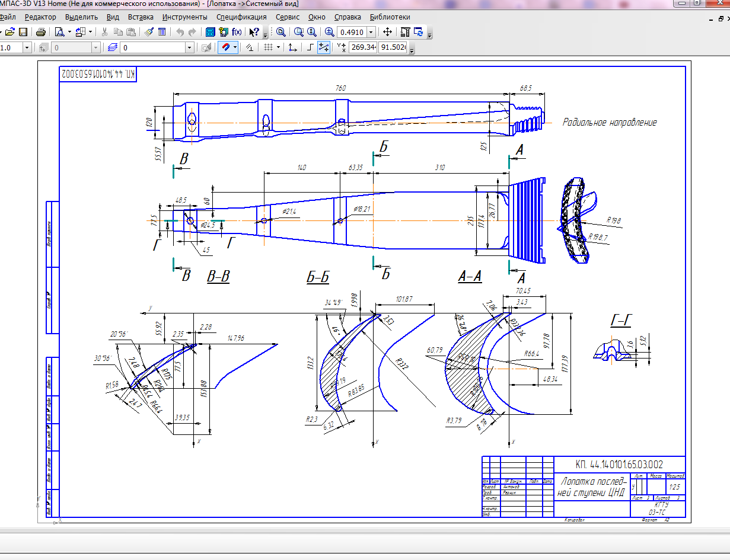Screen dimensions: 730x560
Task: Open the Вставка menu
Action: [141, 17]
